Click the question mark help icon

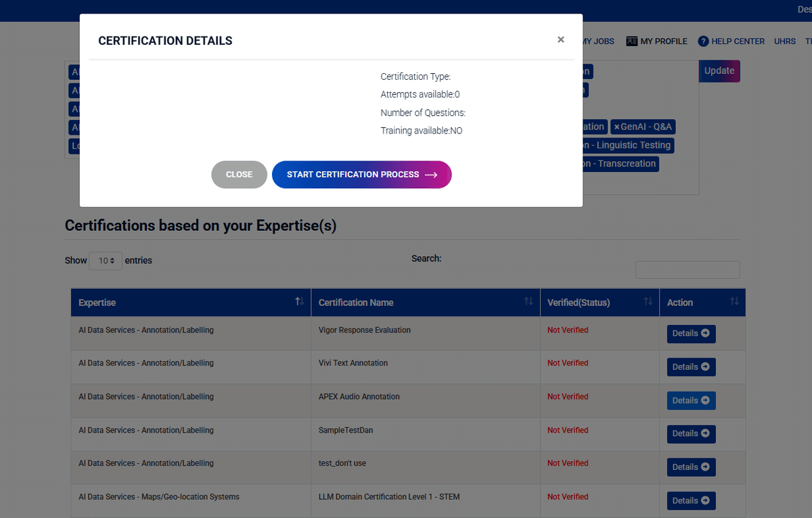coord(703,41)
